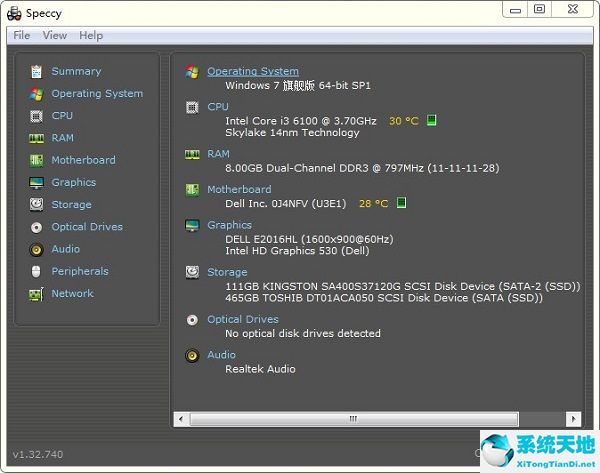The width and height of the screenshot is (600, 473).
Task: Click the Motherboard icon in sidebar
Action: point(36,160)
